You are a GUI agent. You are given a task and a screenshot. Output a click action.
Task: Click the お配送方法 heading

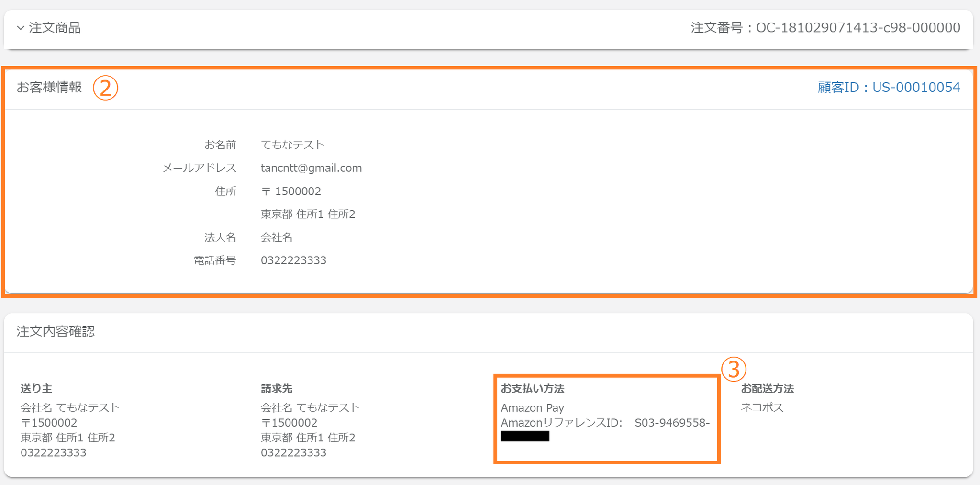[x=768, y=389]
